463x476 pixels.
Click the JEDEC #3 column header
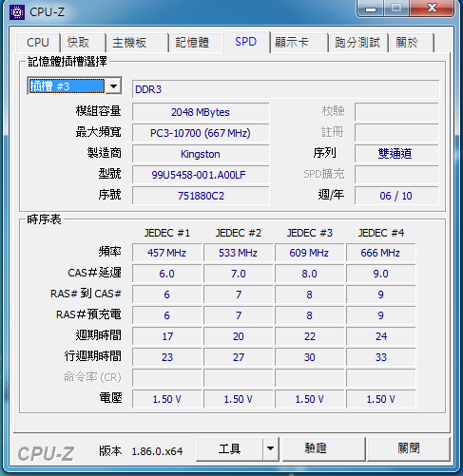(310, 233)
